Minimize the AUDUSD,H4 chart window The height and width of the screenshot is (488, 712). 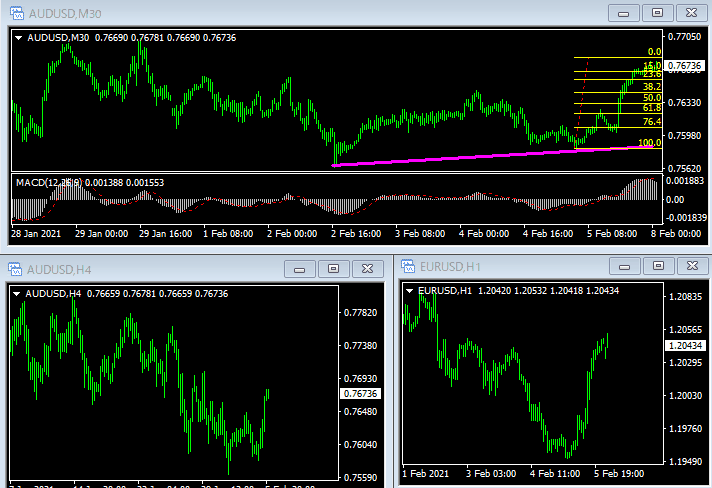(299, 269)
